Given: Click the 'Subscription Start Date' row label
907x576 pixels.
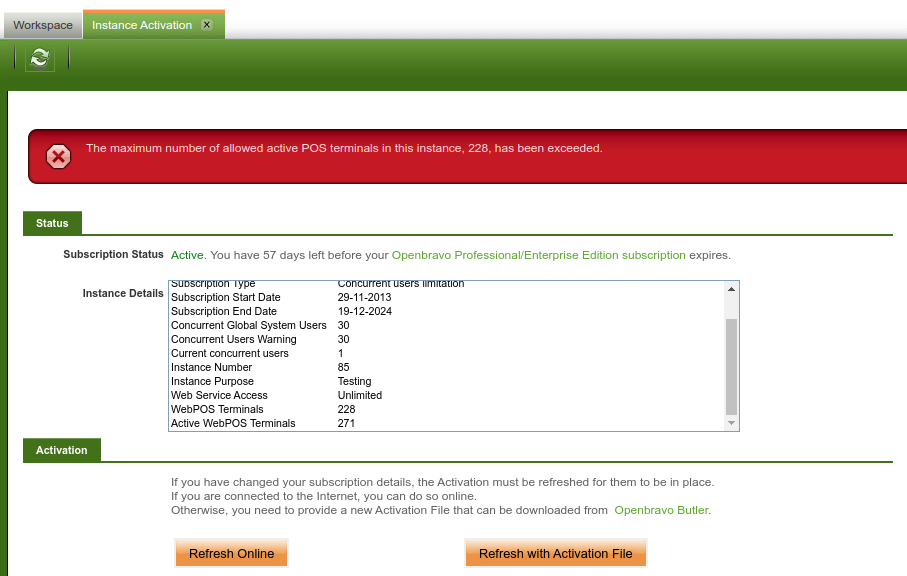Looking at the screenshot, I should (x=226, y=297).
